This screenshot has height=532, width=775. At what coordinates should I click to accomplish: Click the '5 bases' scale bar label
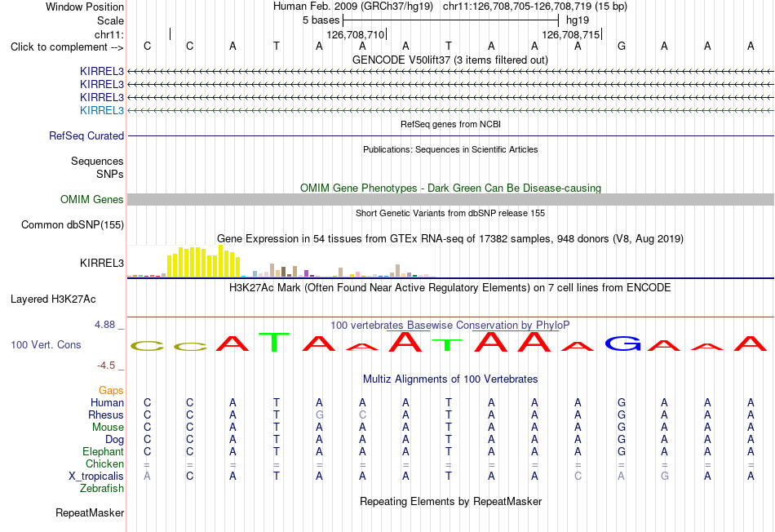321,20
